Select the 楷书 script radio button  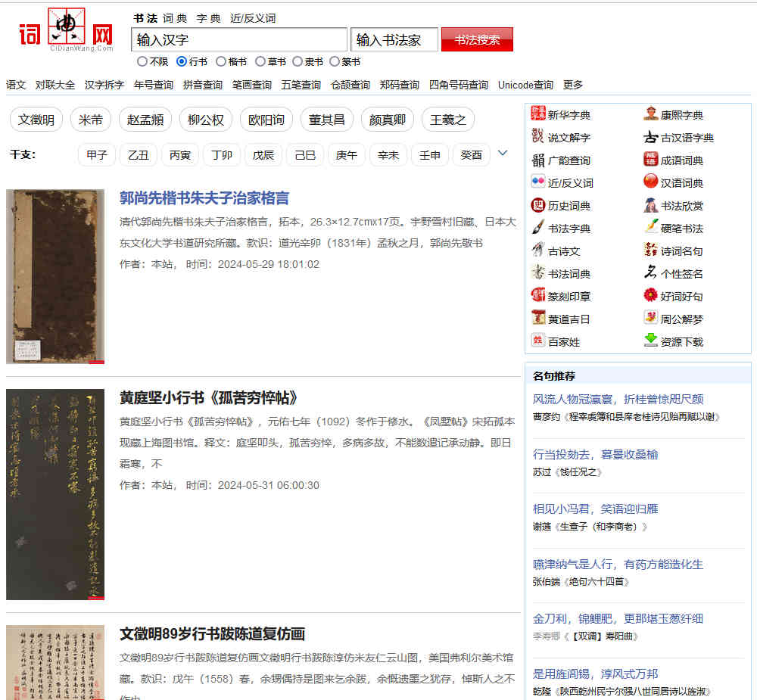pyautogui.click(x=220, y=61)
